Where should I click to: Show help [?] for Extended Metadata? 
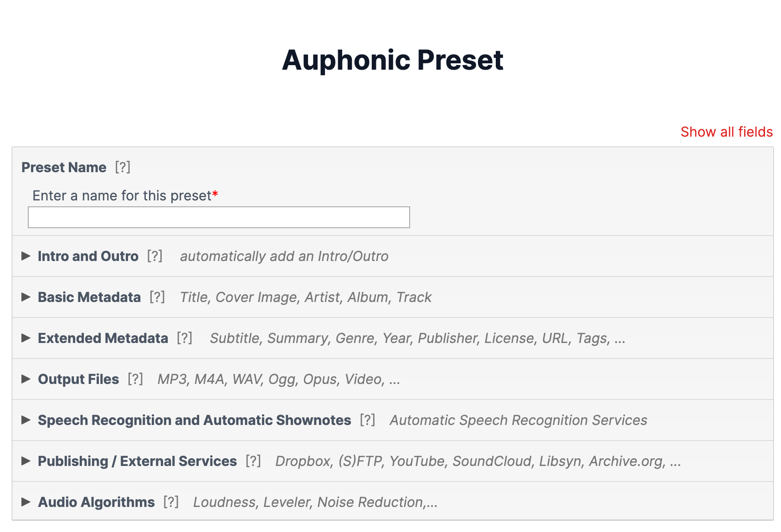[x=185, y=338]
